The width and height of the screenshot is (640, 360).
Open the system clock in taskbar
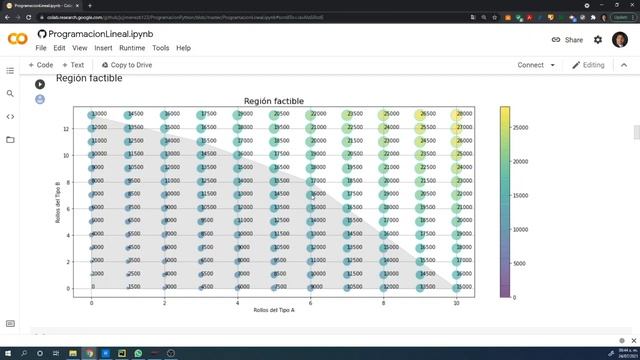pos(628,353)
